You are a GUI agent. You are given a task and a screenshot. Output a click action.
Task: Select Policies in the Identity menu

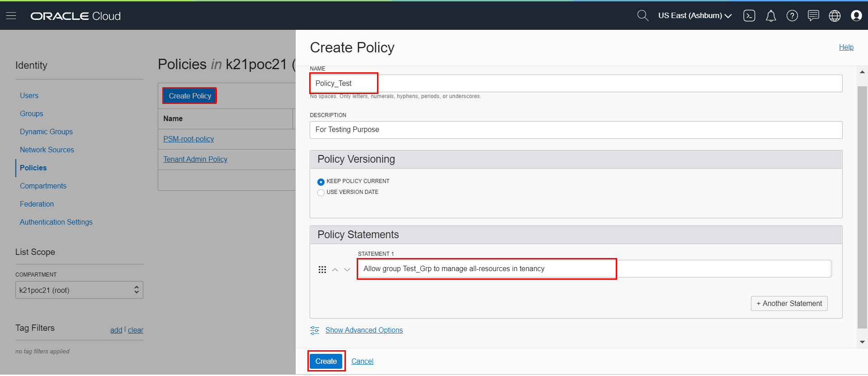coord(33,168)
